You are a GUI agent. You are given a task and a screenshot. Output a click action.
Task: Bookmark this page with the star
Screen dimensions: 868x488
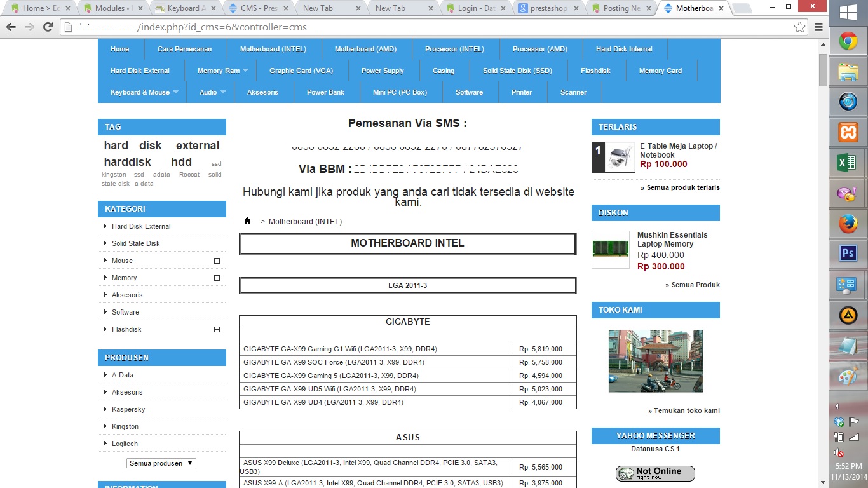point(799,27)
